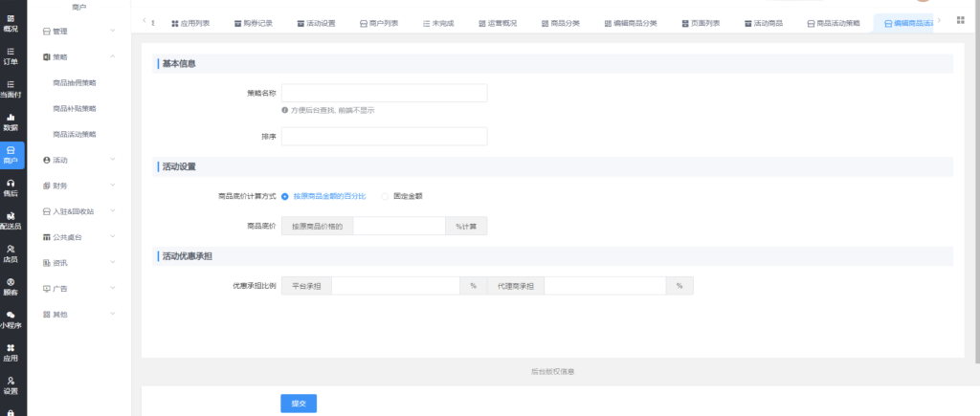980x416 pixels.
Task: Open 应用 apps icon in sidebar
Action: point(11,352)
